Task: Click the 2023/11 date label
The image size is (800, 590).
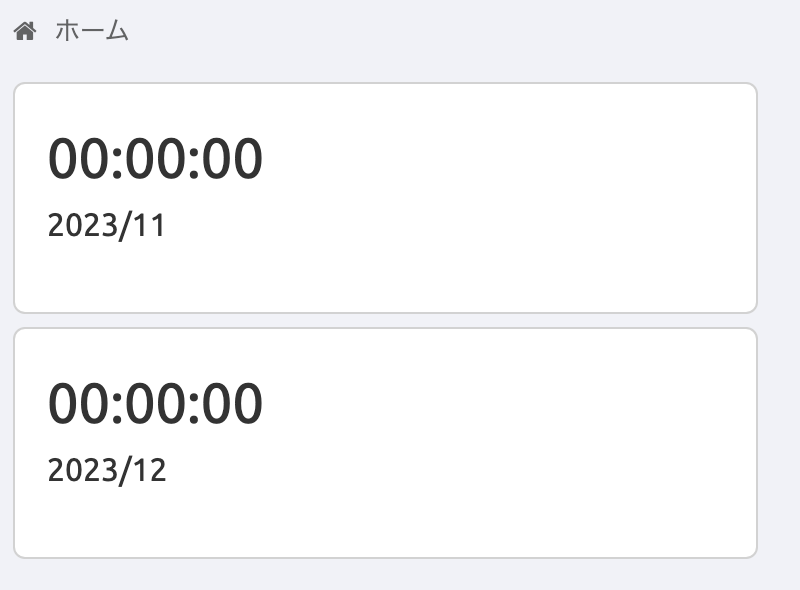Action: click(105, 225)
